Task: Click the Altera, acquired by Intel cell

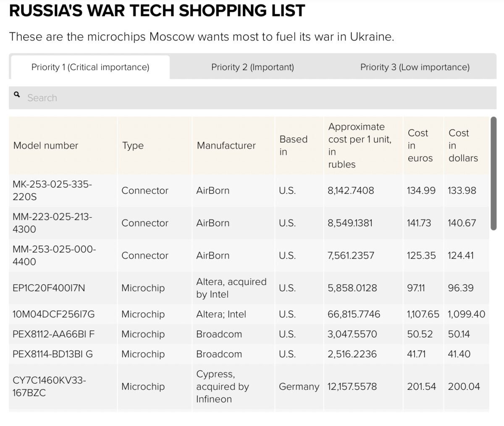Action: (x=231, y=288)
